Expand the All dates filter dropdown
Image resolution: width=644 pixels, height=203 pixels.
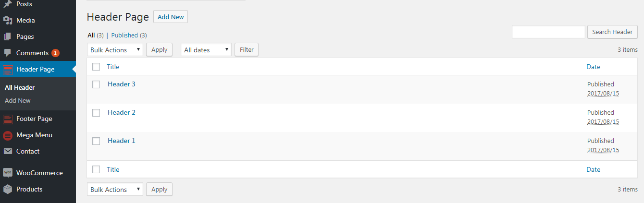click(206, 49)
